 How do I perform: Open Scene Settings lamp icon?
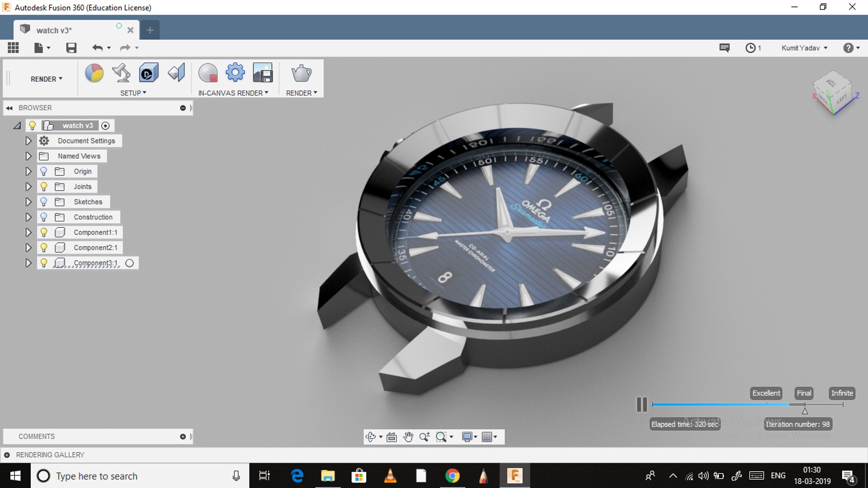pyautogui.click(x=121, y=73)
